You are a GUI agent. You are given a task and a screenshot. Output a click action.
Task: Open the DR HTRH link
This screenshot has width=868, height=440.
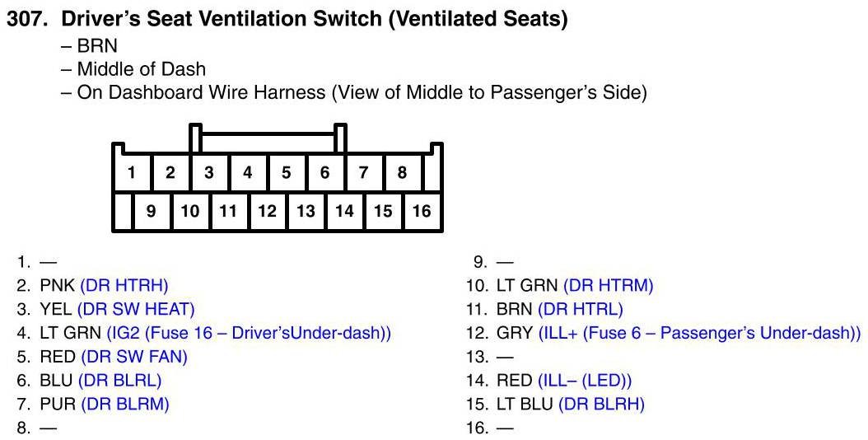[x=124, y=286]
